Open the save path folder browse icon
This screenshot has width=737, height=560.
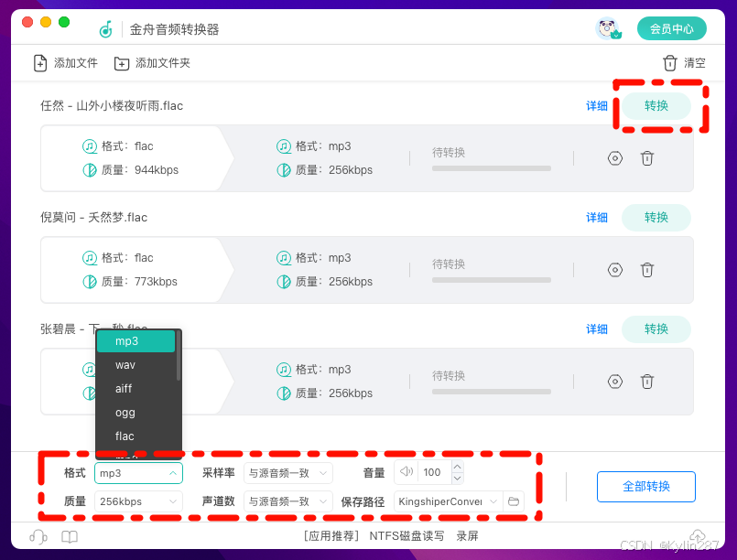pos(514,501)
